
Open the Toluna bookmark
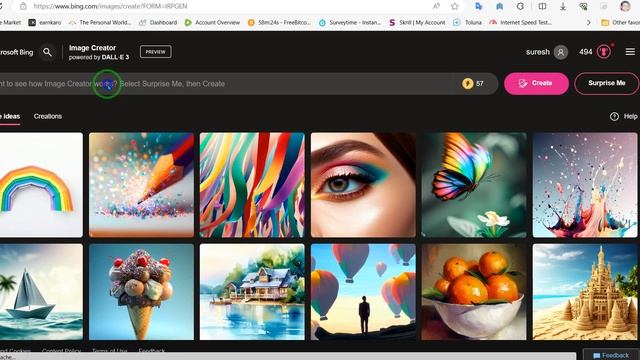(468, 22)
